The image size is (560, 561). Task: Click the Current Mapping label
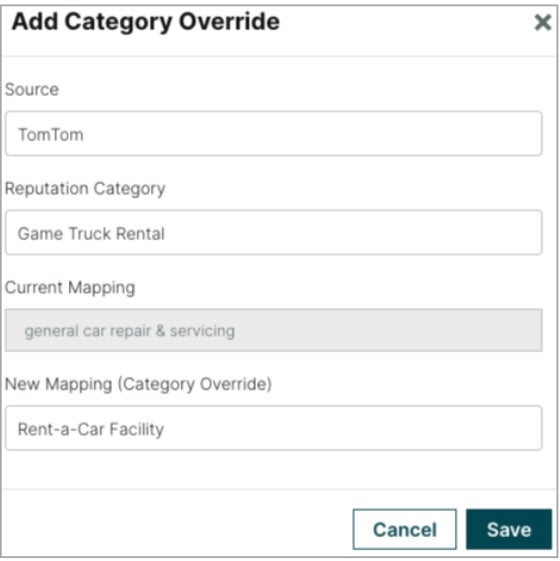70,288
